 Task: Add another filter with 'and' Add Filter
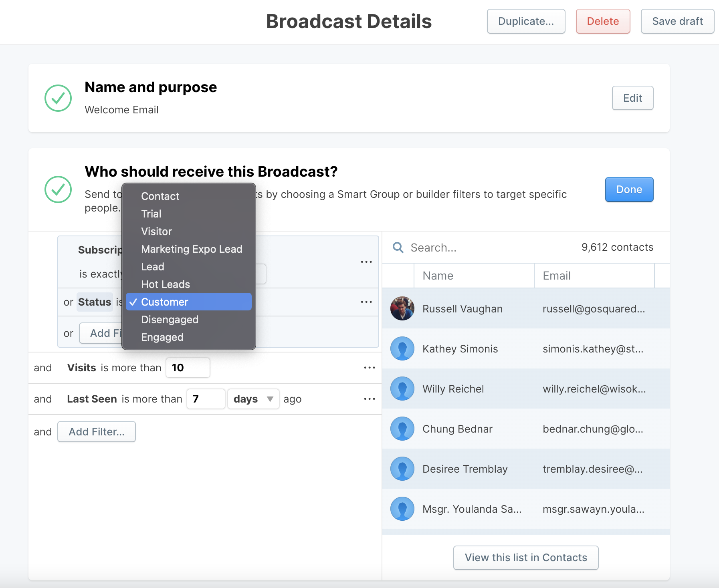(97, 432)
